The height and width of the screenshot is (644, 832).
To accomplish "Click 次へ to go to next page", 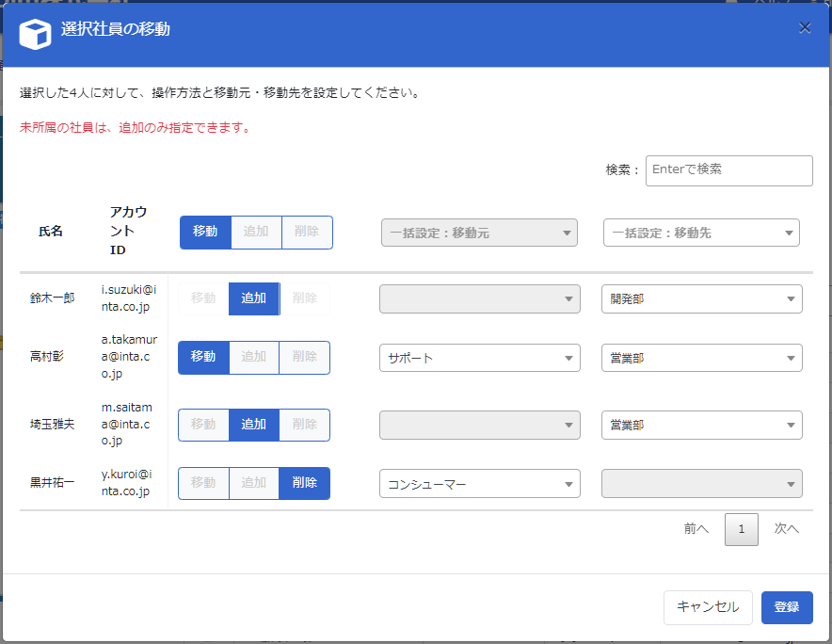I will (x=786, y=529).
